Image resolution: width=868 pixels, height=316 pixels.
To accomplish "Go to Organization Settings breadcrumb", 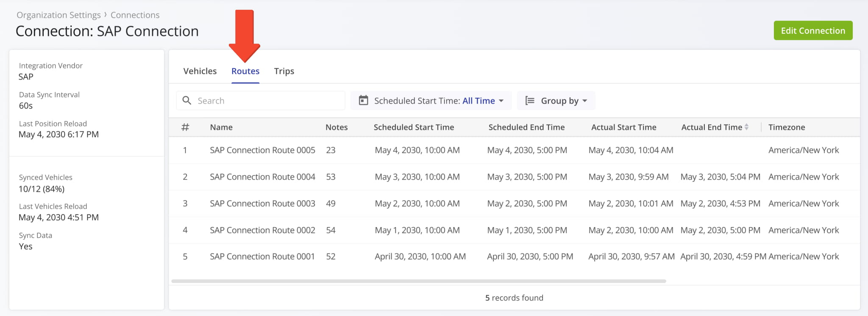I will 58,15.
